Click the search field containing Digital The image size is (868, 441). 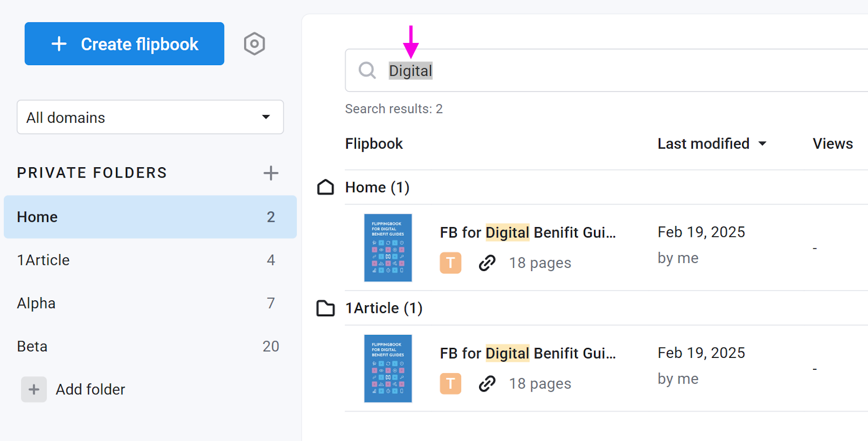coord(607,70)
